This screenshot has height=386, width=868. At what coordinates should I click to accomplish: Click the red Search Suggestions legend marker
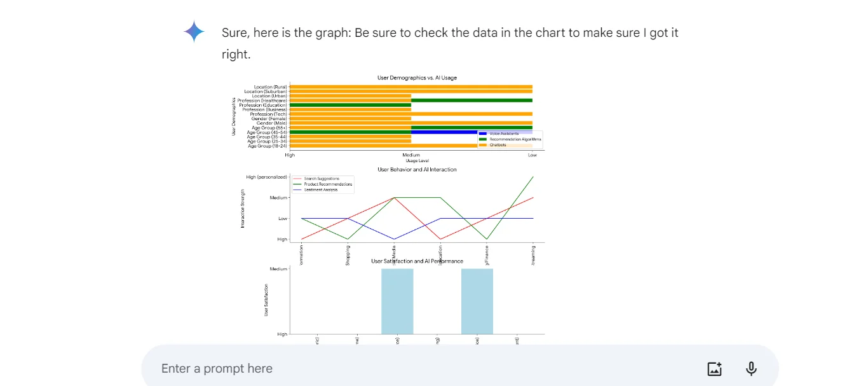pyautogui.click(x=297, y=179)
